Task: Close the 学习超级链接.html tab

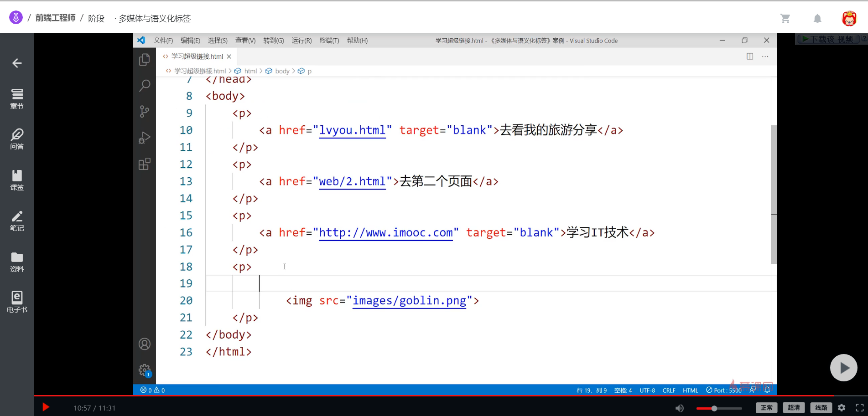Action: coord(229,56)
